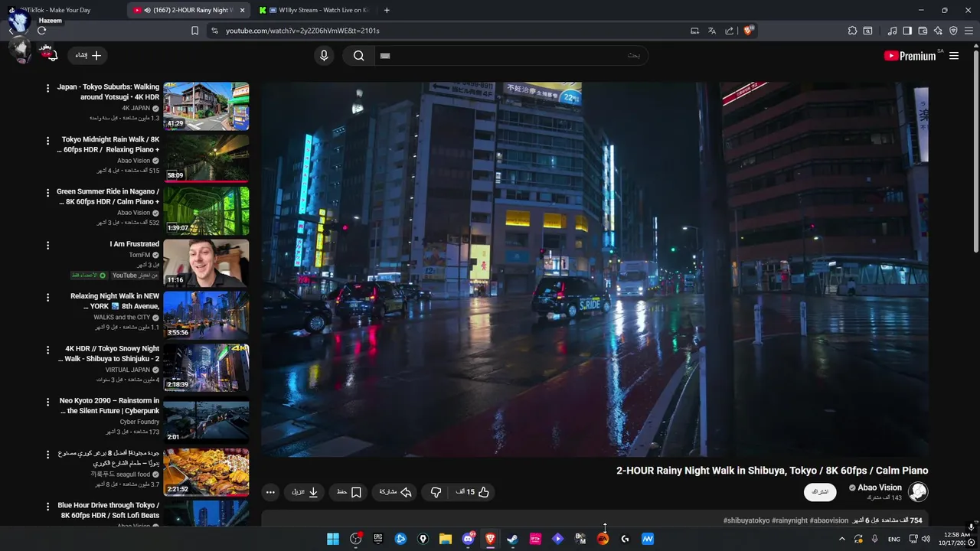Open browser extensions puzzle icon

(852, 31)
